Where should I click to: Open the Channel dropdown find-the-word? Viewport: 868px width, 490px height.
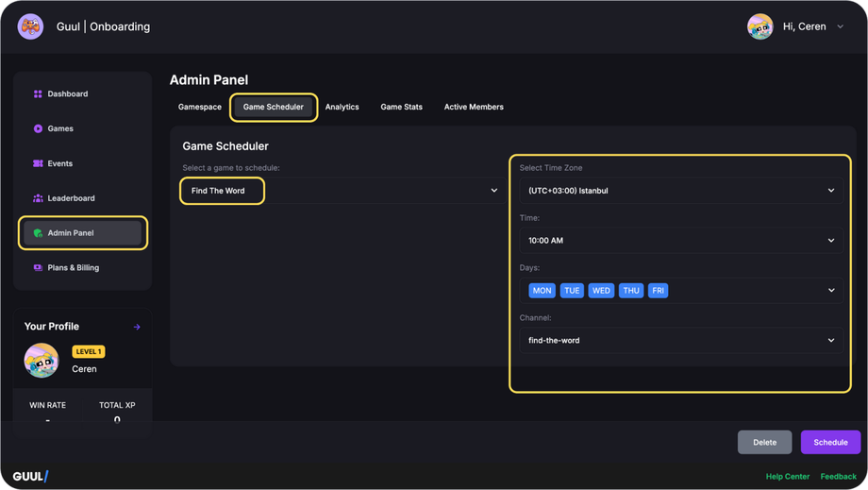(681, 341)
